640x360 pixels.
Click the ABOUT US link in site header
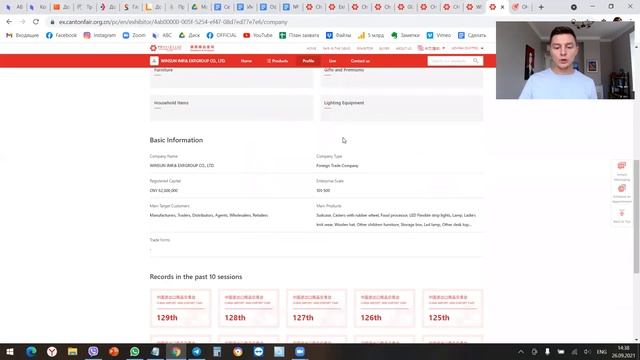403,48
